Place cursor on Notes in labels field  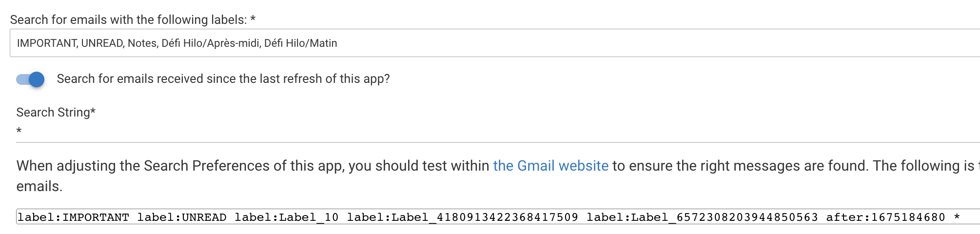142,43
